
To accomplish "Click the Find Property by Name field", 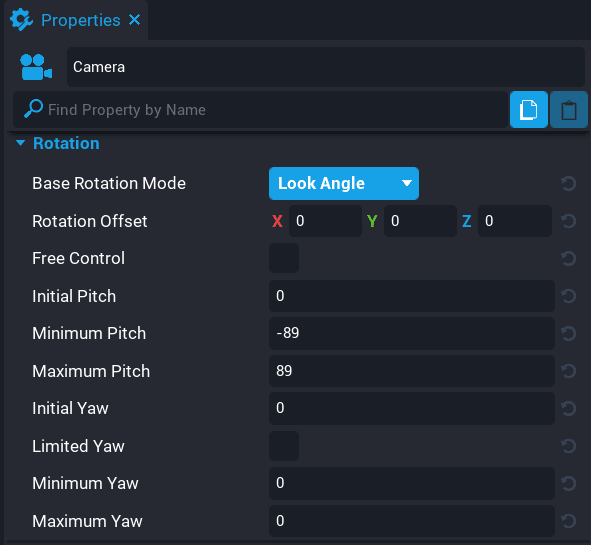I will [x=260, y=110].
